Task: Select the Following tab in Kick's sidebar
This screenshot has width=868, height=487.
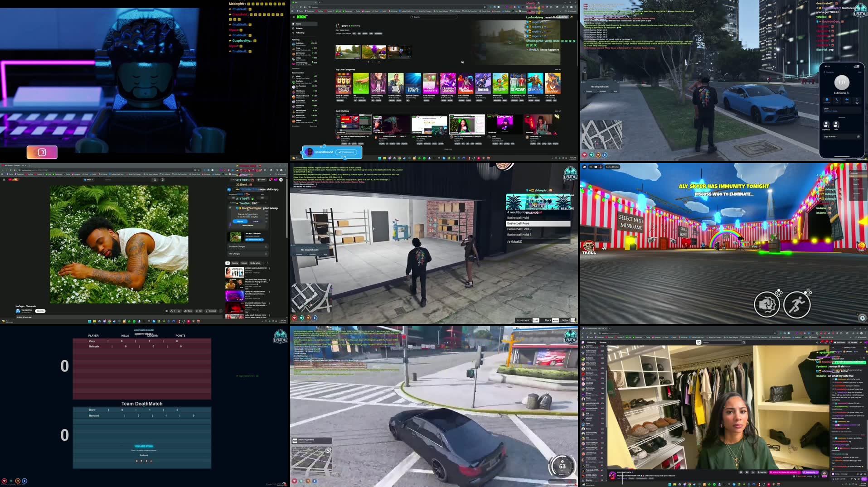Action: pos(300,33)
